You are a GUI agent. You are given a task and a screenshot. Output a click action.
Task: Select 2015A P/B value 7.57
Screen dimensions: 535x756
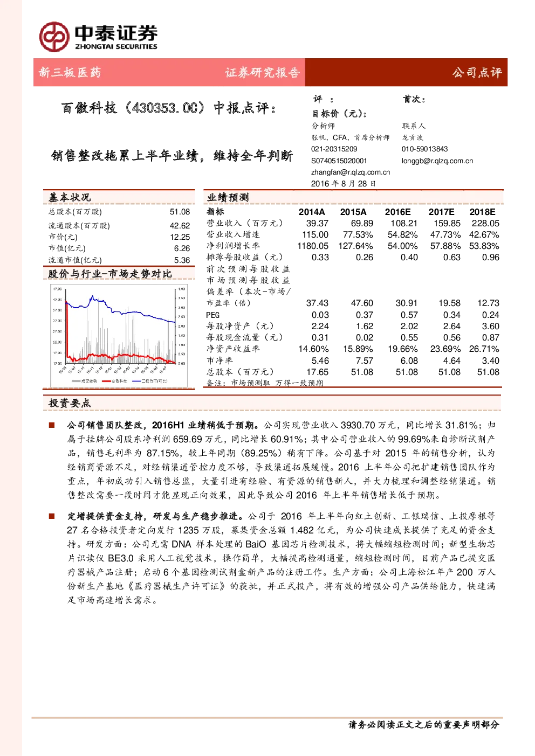click(x=365, y=361)
